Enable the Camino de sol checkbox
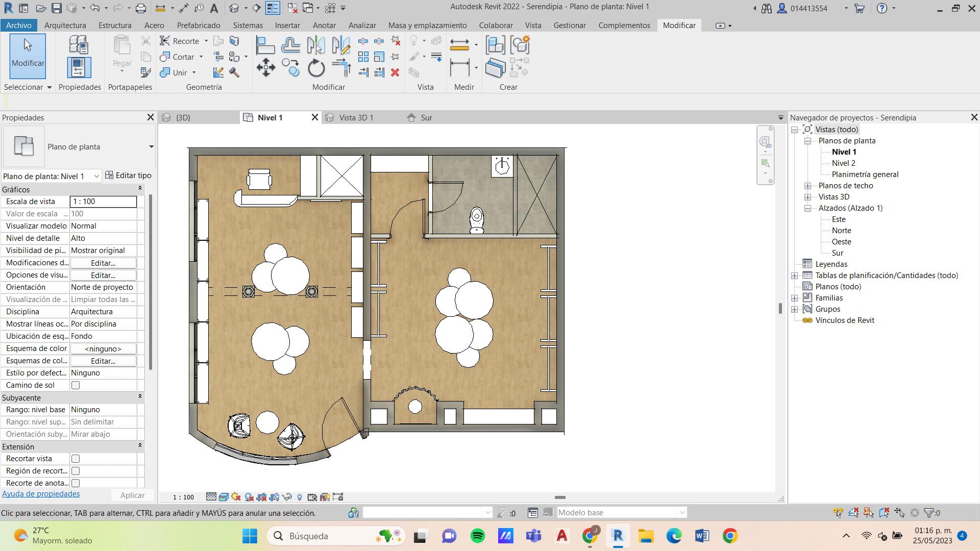 [76, 385]
